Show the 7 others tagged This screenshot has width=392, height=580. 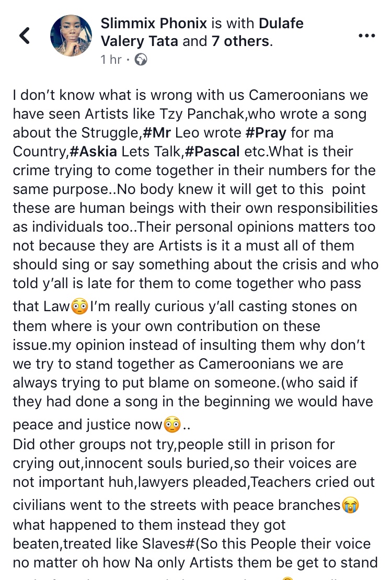point(240,41)
